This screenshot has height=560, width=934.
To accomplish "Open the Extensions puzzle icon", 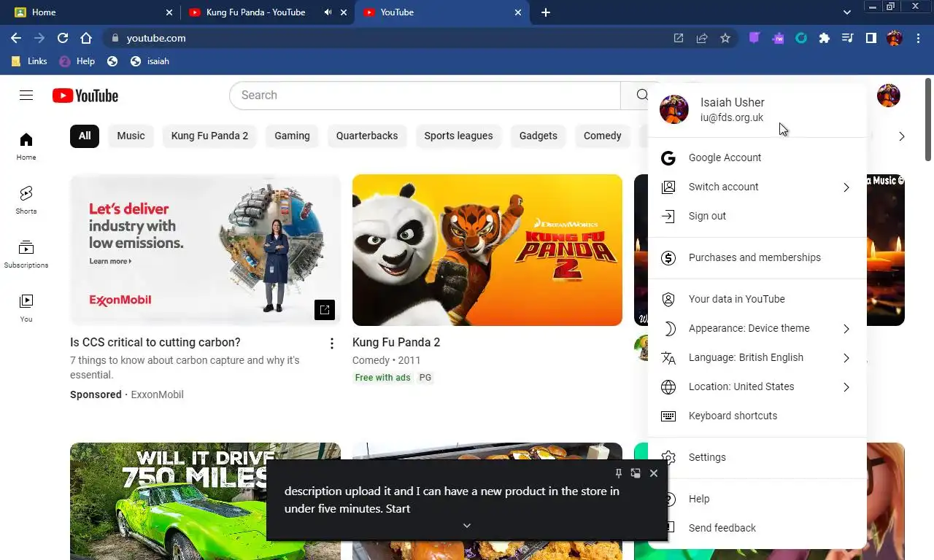I will [x=825, y=38].
